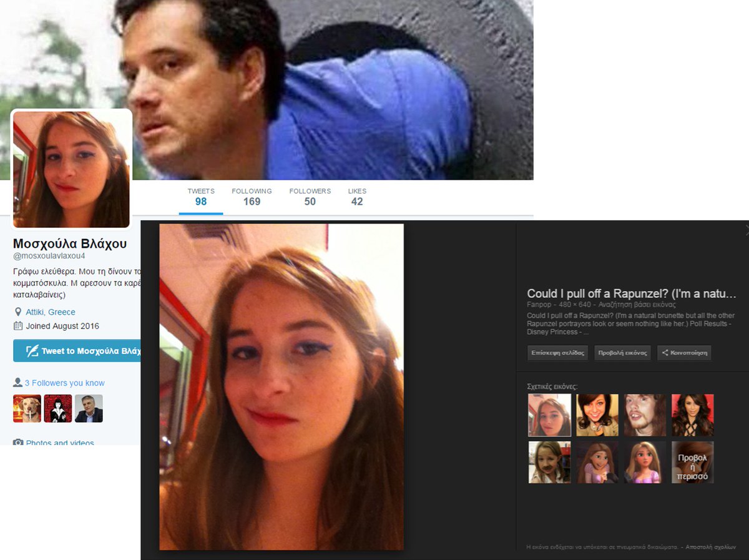This screenshot has width=749, height=560.
Task: Click the Αποστολή σχολίων feedback link
Action: pyautogui.click(x=711, y=547)
